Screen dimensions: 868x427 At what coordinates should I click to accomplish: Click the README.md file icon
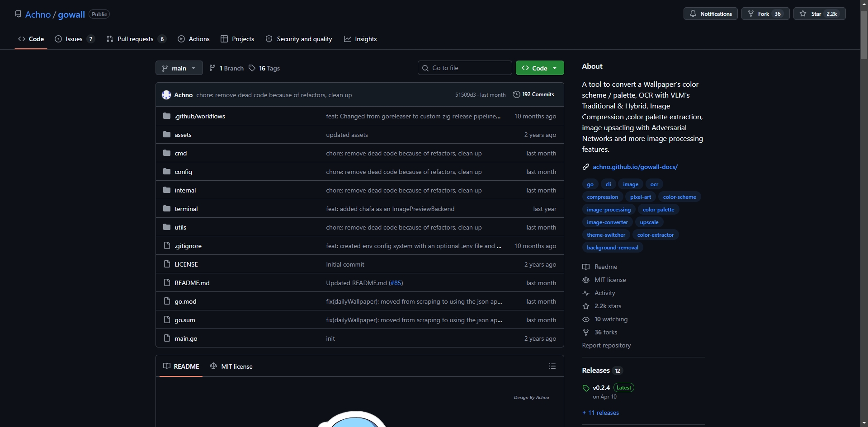pos(167,283)
